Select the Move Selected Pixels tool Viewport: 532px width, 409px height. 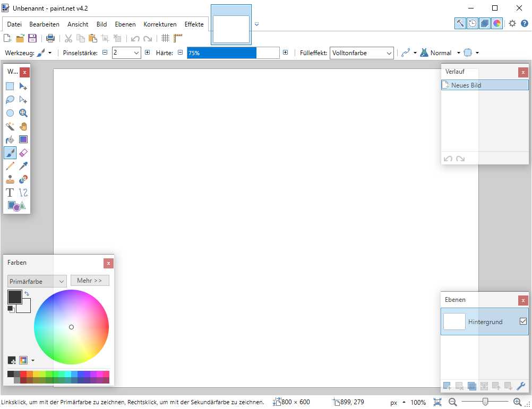pos(23,86)
